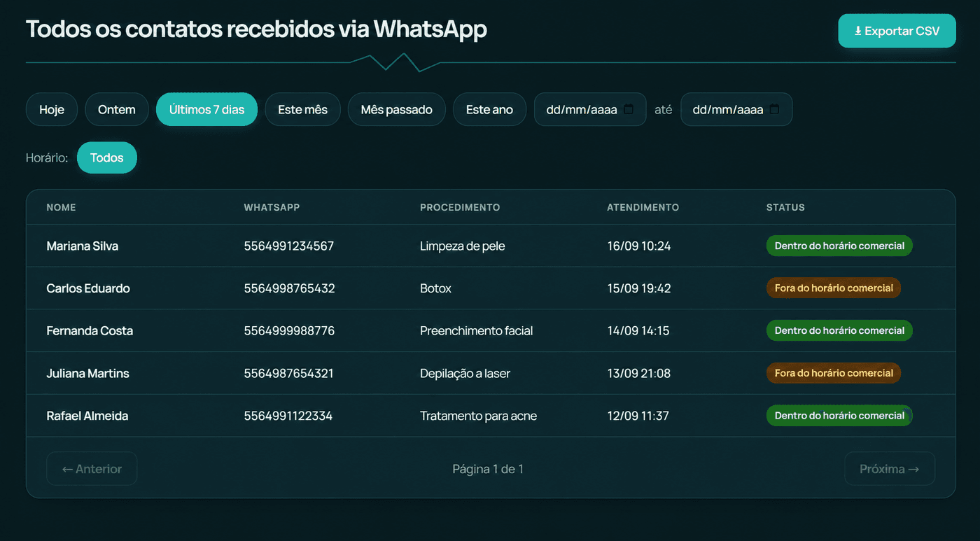Show contacts from Este mês
This screenshot has width=980, height=541.
(302, 109)
